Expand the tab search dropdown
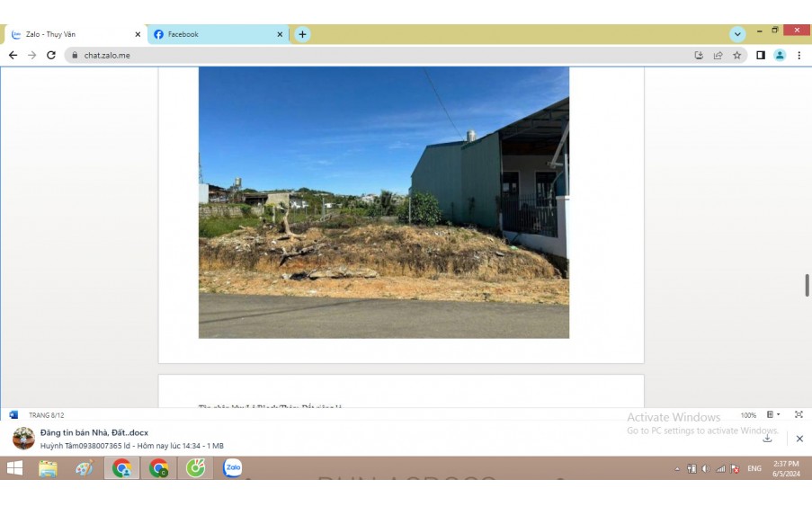Viewport: 812px width, 506px height. pyautogui.click(x=737, y=34)
